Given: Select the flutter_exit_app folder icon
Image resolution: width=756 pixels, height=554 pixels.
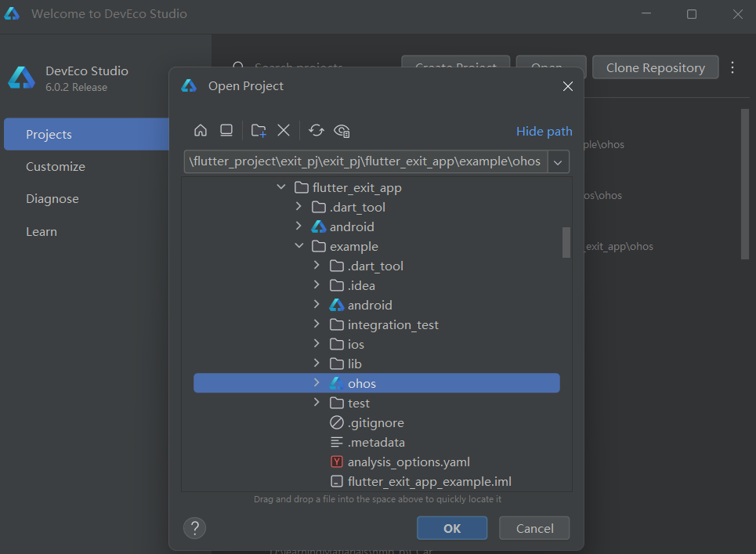Looking at the screenshot, I should click(x=302, y=187).
